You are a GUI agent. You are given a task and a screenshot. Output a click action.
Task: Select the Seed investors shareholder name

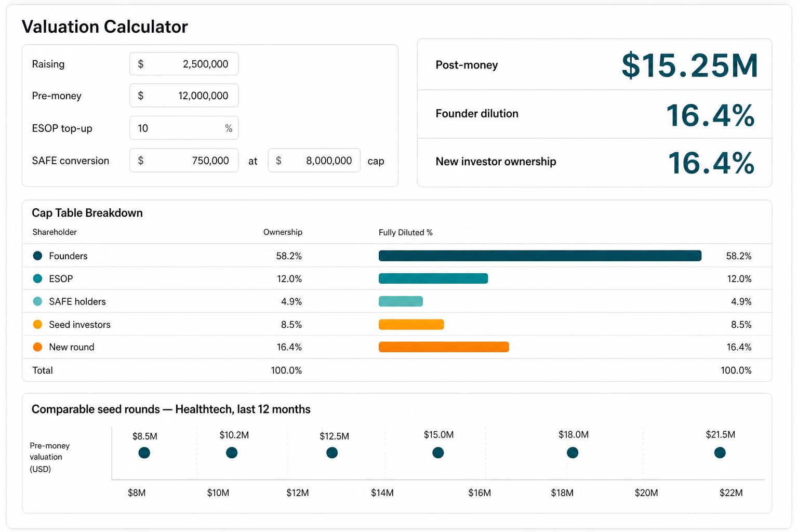tap(79, 325)
